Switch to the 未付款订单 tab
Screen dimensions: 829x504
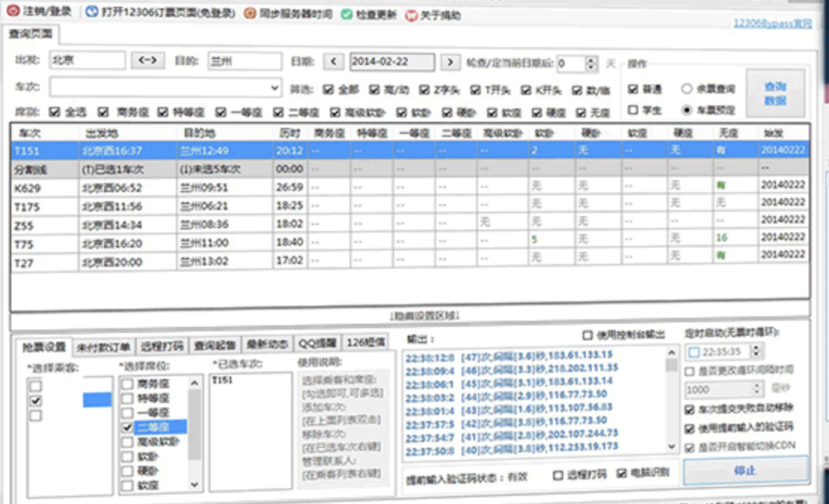104,345
